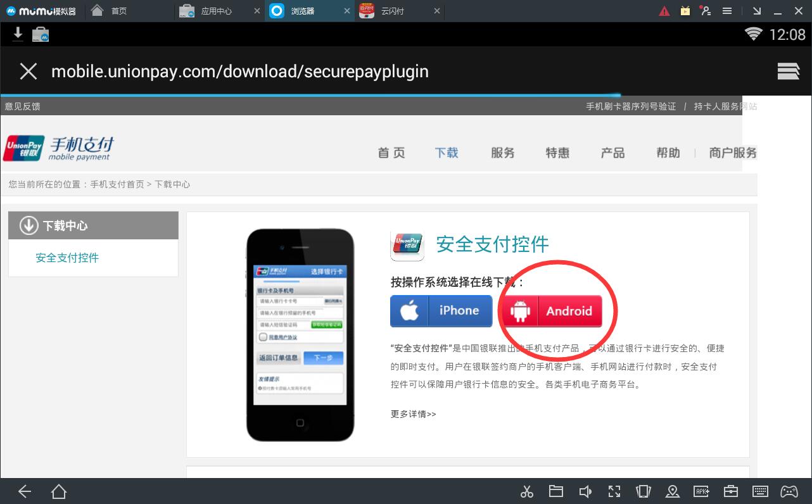Viewport: 812px width, 504px height.
Task: Tap the Android home button
Action: point(59,491)
